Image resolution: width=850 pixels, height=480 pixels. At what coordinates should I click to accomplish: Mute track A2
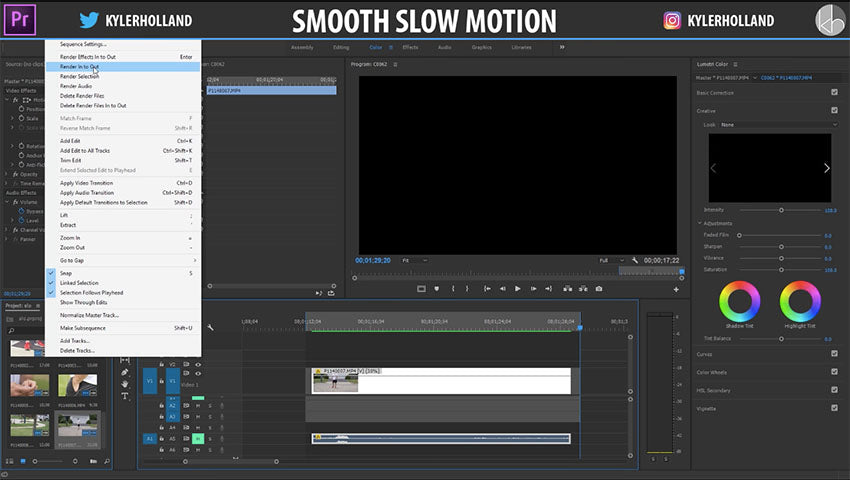pyautogui.click(x=198, y=405)
